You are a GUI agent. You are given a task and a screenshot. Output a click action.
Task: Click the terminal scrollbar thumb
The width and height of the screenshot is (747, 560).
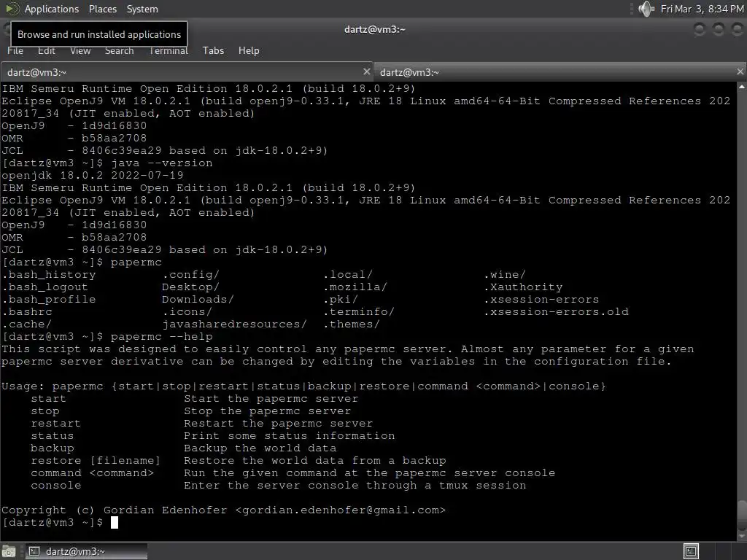pyautogui.click(x=742, y=515)
